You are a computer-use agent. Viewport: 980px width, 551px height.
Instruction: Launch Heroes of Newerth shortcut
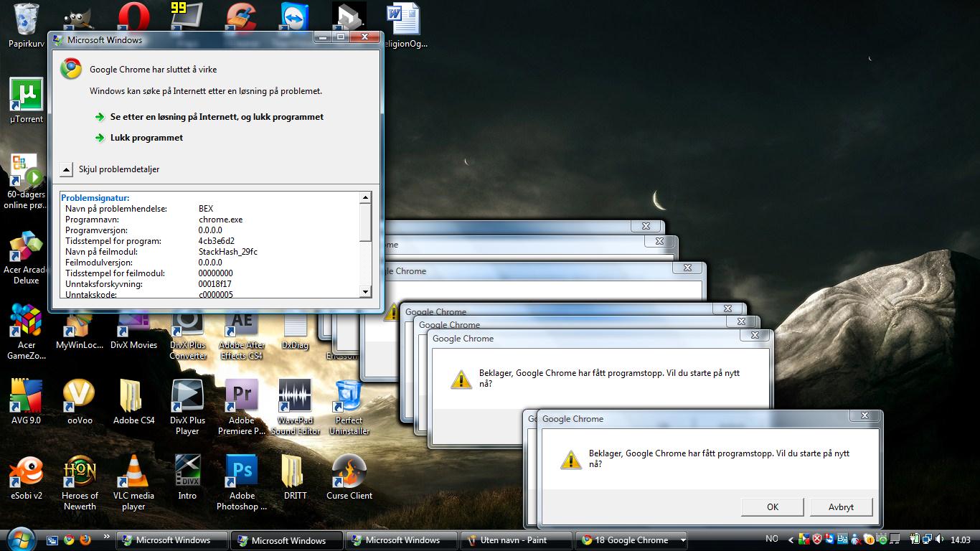[80, 482]
